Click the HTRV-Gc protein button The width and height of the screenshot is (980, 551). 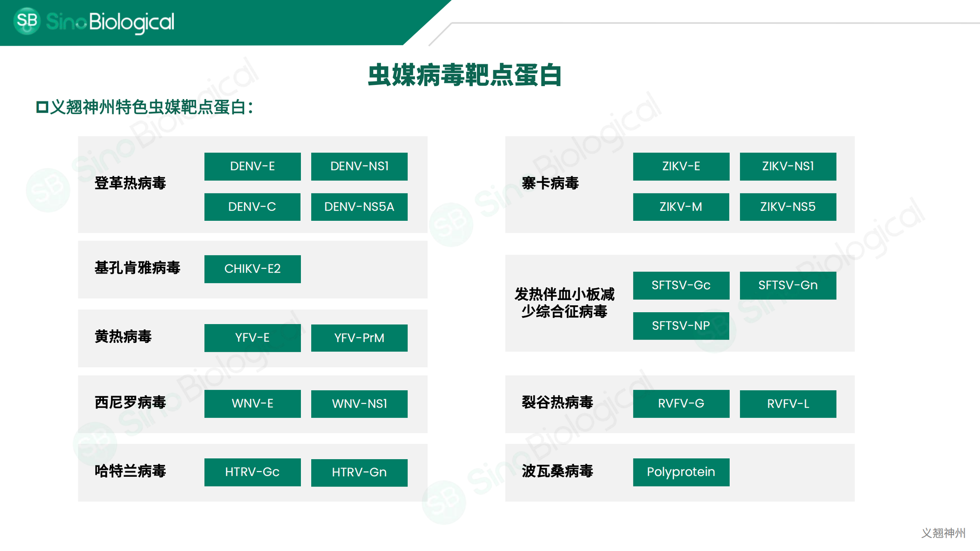tap(252, 472)
